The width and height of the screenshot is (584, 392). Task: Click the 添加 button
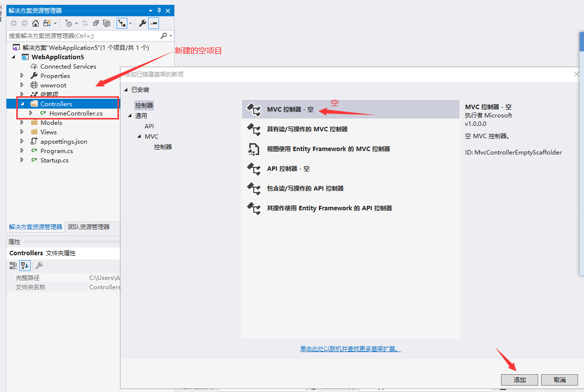(x=519, y=380)
